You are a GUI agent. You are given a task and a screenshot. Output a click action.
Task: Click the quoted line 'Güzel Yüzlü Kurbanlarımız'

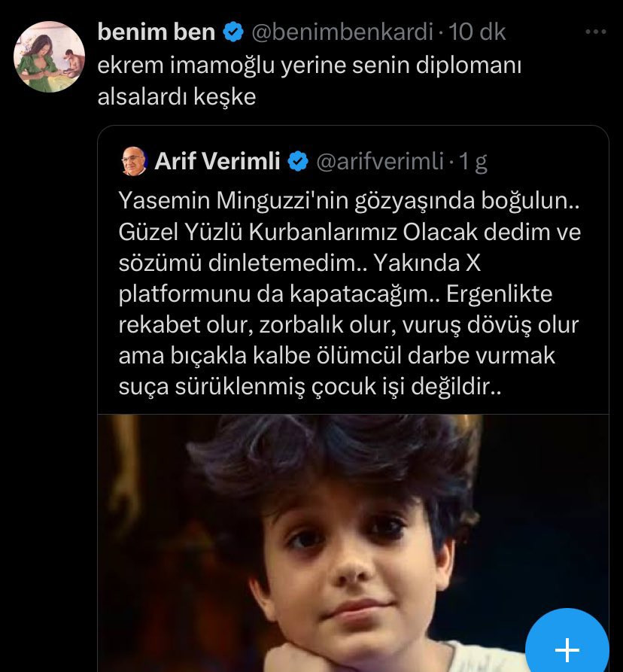pos(350,233)
